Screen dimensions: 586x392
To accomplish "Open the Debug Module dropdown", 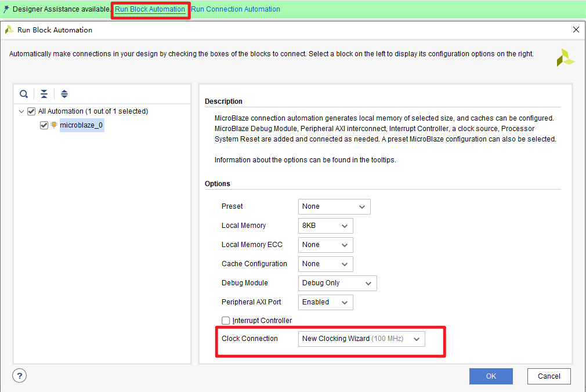I will pos(338,283).
